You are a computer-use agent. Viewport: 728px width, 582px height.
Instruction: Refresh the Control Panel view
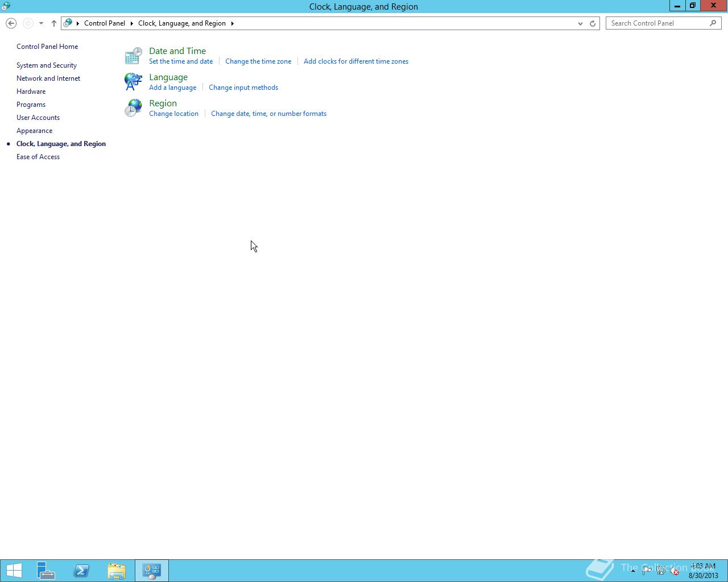(593, 23)
